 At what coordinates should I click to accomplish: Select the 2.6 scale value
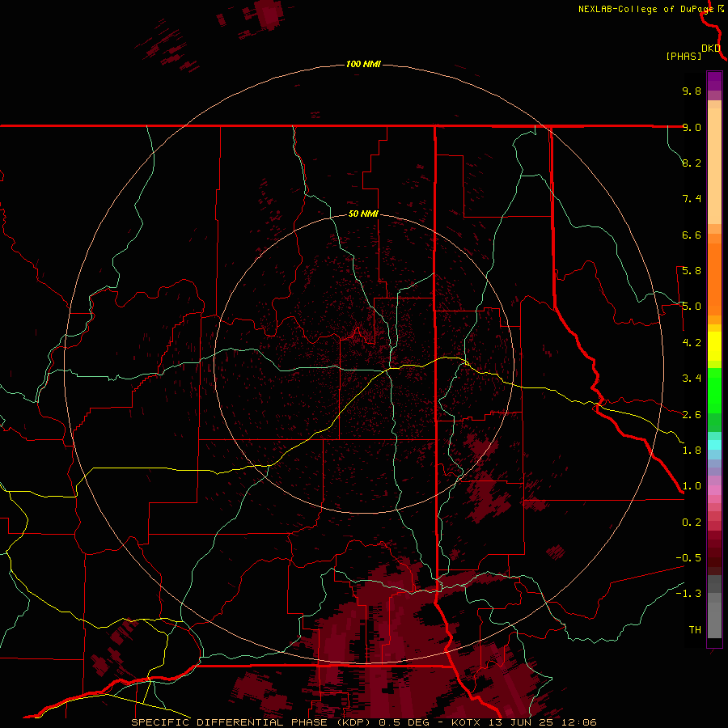coord(692,415)
